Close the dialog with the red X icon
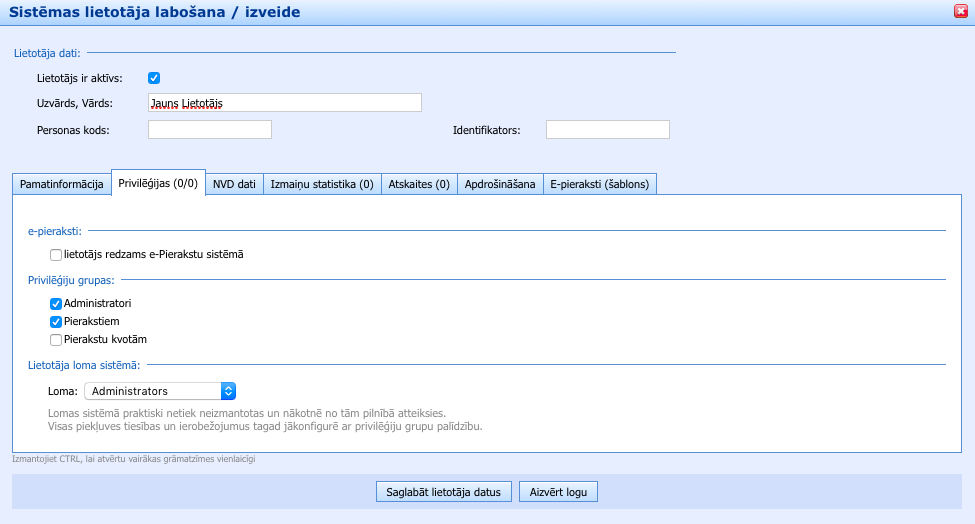 [961, 11]
